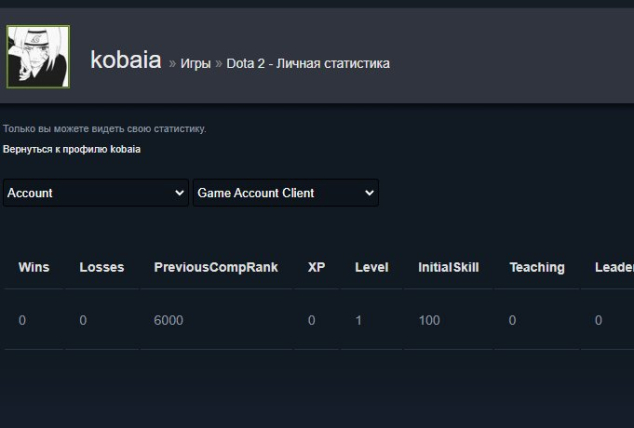Click the InitialSkill column header
The image size is (634, 428).
[x=448, y=267]
